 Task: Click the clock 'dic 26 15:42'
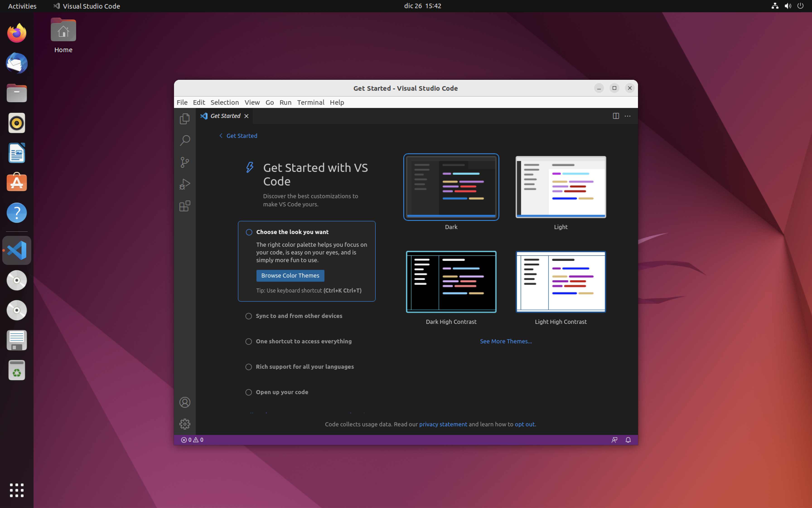423,6
